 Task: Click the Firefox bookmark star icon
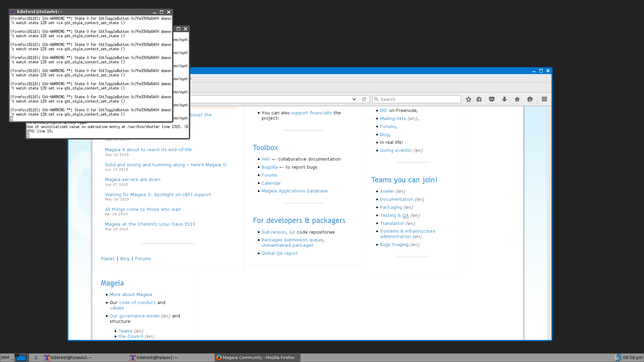[469, 99]
